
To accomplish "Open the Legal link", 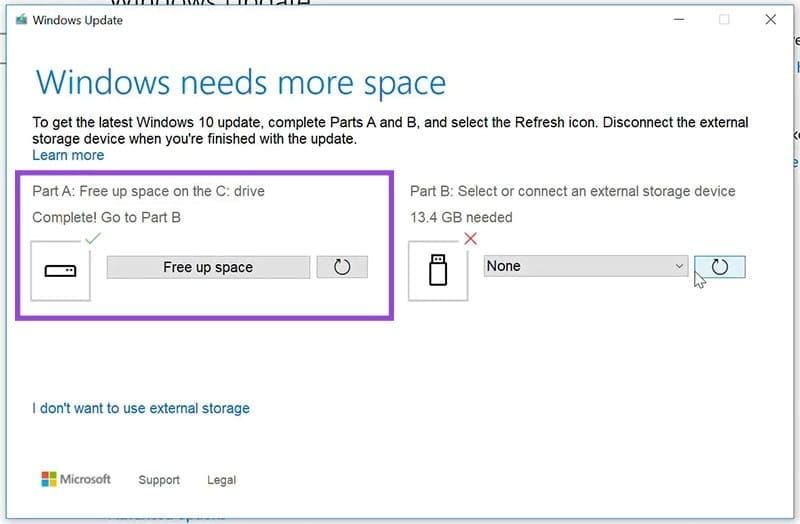I will (x=221, y=480).
